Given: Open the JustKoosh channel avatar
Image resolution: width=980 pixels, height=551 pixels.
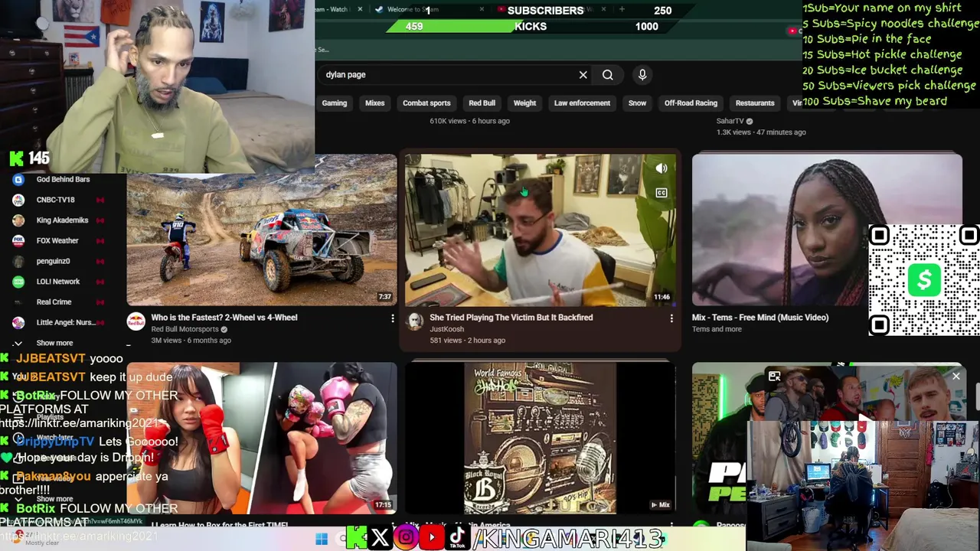Looking at the screenshot, I should 414,322.
